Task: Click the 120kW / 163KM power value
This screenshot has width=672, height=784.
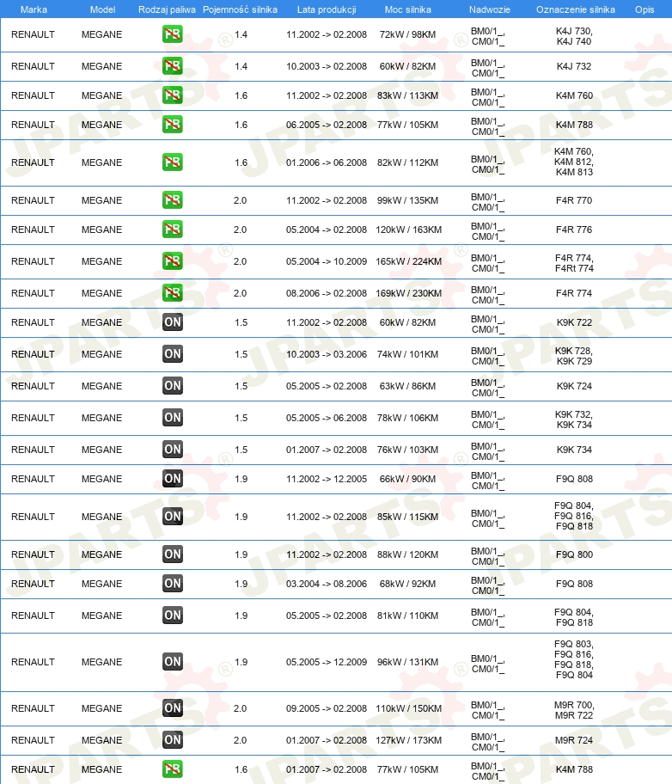Action: (x=408, y=230)
